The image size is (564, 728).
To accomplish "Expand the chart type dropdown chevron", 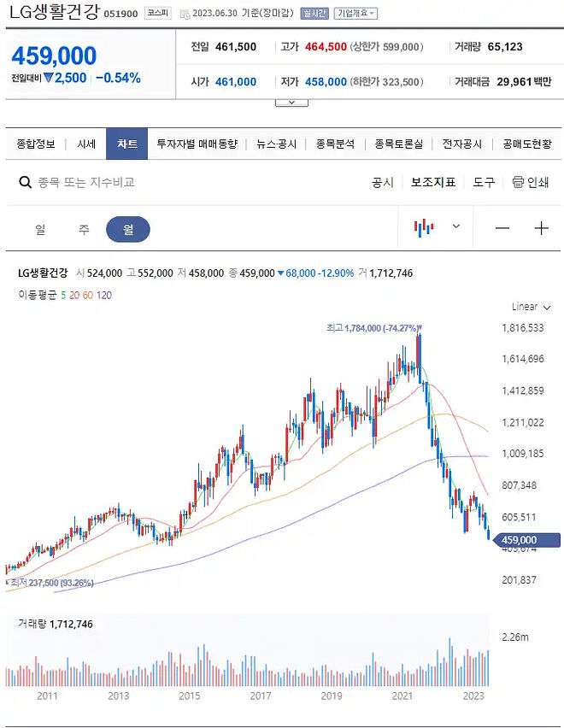I will point(455,228).
